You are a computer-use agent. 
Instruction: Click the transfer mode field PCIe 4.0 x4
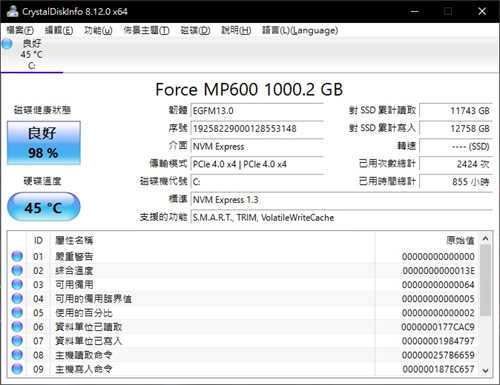257,164
